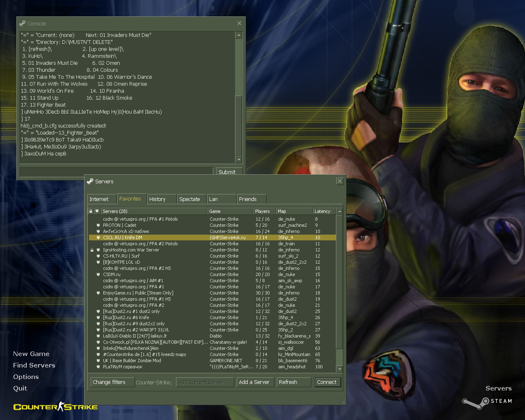525x420 pixels.
Task: Click the Console scrollbar thumb
Action: point(239,125)
